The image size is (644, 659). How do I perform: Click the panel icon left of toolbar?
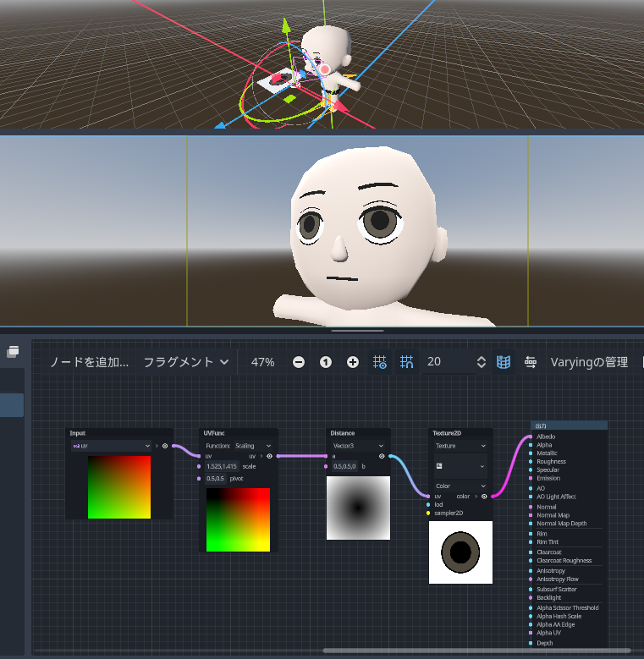(14, 351)
